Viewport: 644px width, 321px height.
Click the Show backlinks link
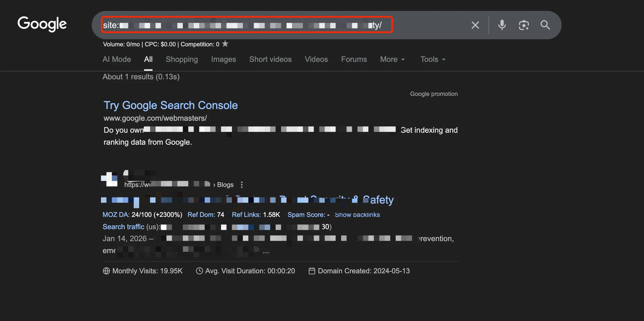pyautogui.click(x=357, y=215)
